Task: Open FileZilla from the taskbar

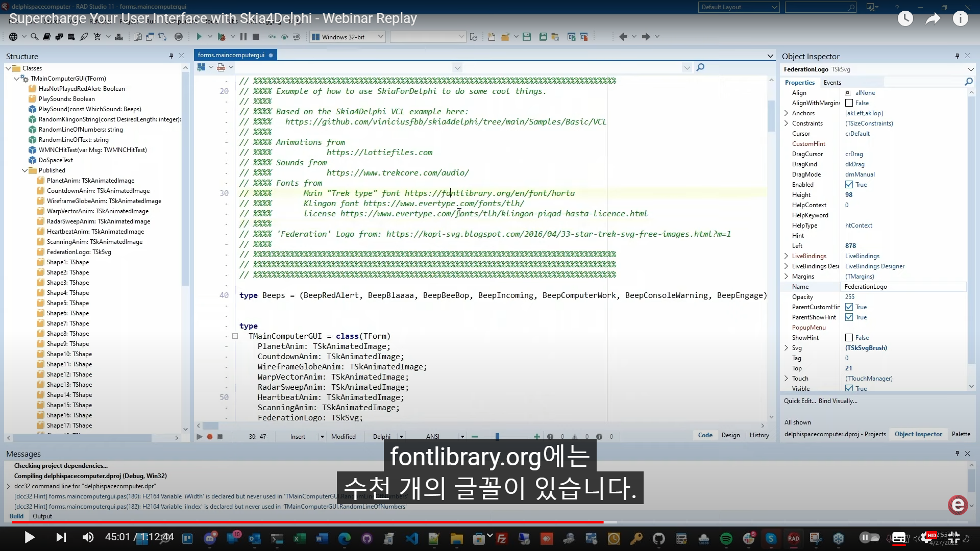Action: point(502,538)
